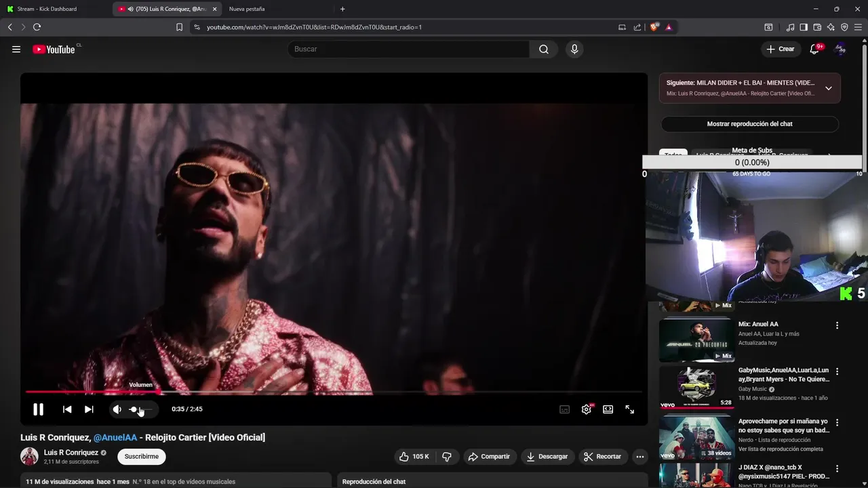Toggle the browser sidebar panel icon
The image size is (868, 488).
[804, 27]
